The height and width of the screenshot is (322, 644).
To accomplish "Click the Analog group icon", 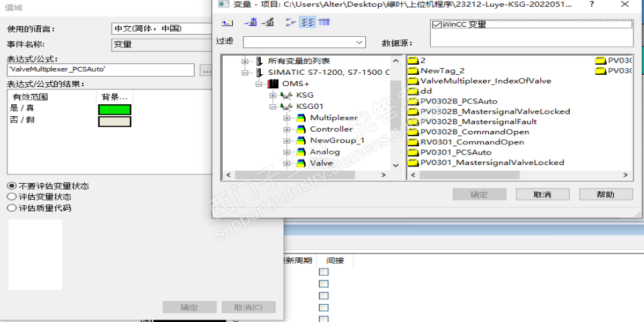I will click(x=301, y=152).
